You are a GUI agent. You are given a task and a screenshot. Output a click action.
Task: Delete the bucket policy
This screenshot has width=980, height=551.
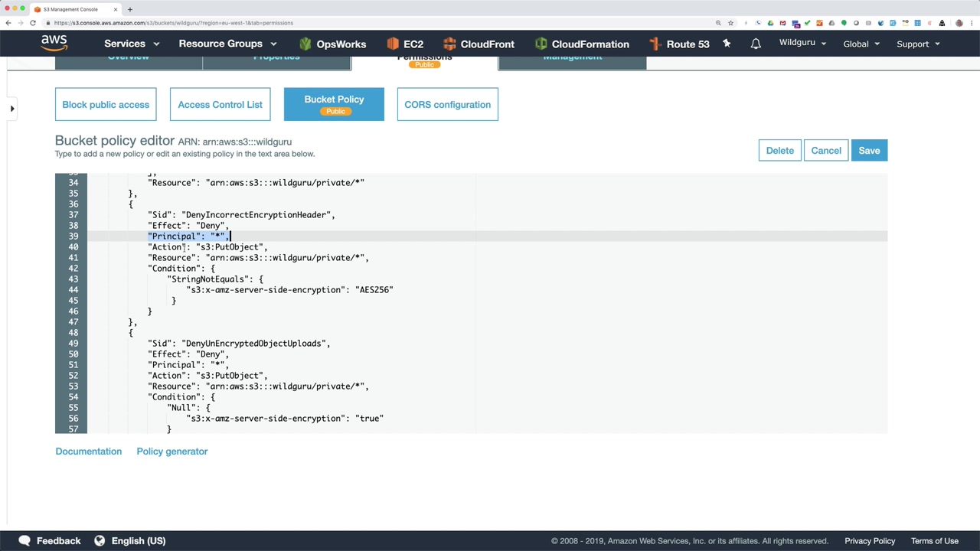click(x=780, y=150)
